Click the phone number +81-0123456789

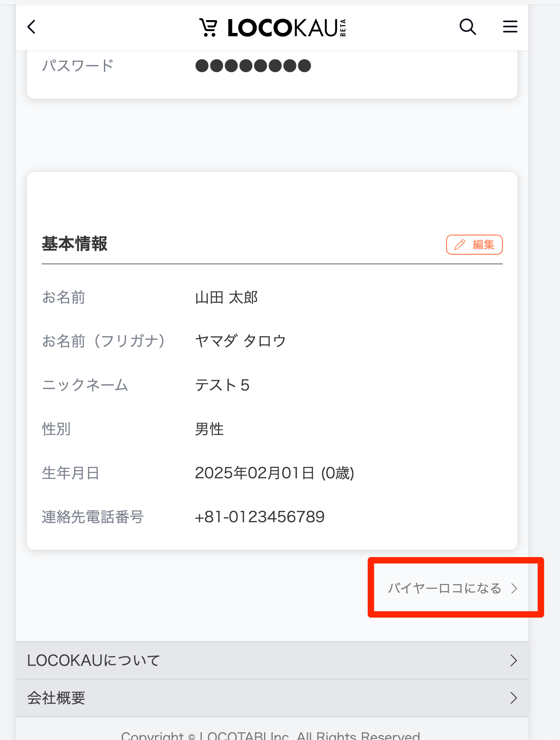click(259, 517)
